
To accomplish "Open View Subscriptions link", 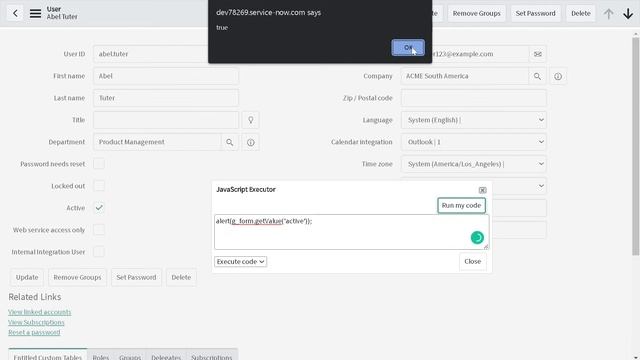I will pos(36,322).
